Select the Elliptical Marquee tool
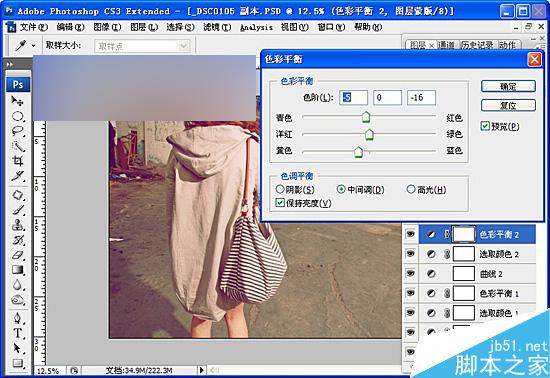550x378 pixels. pyautogui.click(x=17, y=116)
